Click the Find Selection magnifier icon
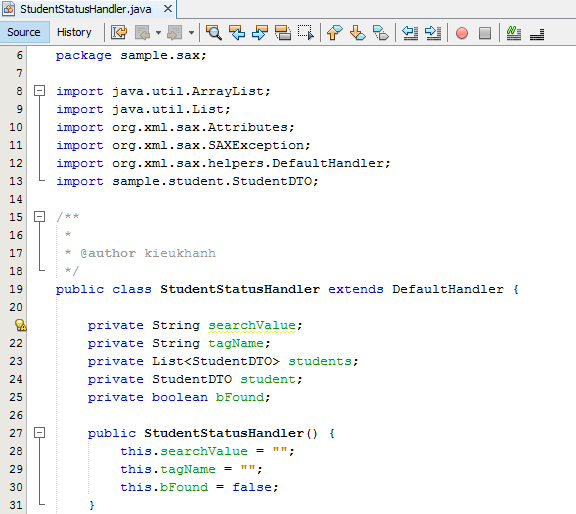 213,32
